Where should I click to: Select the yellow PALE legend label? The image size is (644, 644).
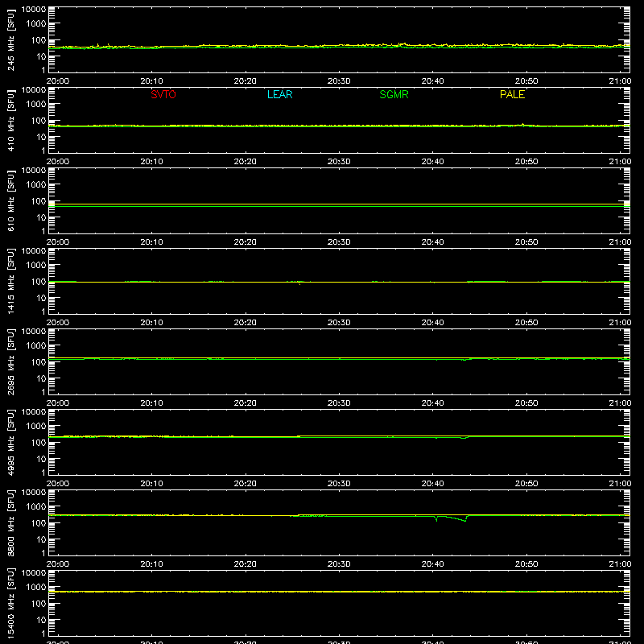tap(512, 94)
